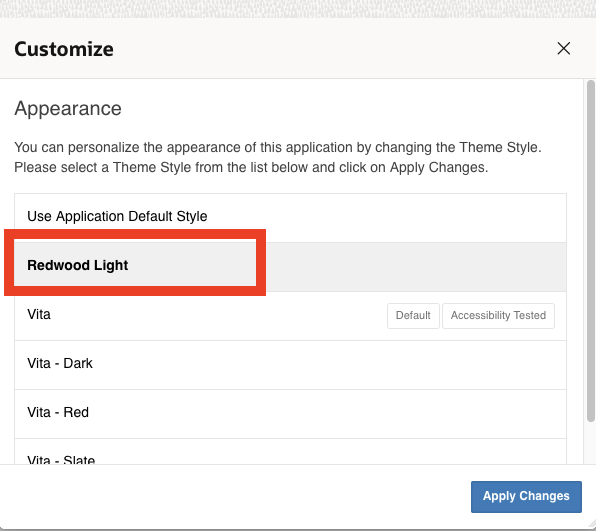This screenshot has width=596, height=531.
Task: Click the gray highlighted area right of Redwood Light
Action: click(414, 267)
